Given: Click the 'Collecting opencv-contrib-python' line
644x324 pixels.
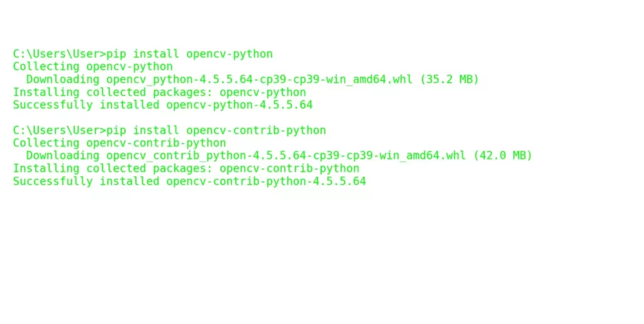Looking at the screenshot, I should pyautogui.click(x=119, y=143).
